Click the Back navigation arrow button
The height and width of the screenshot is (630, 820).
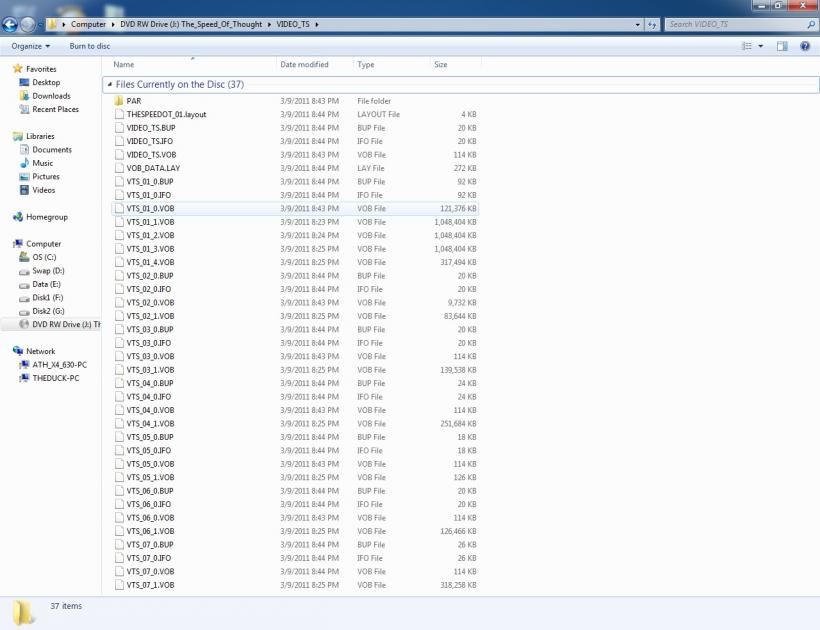11,24
